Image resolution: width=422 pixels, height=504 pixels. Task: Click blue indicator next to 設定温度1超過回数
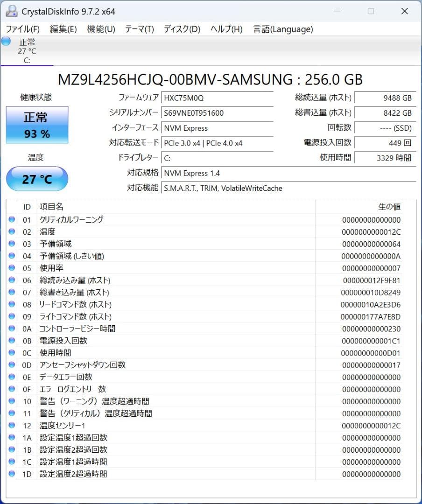(x=12, y=438)
